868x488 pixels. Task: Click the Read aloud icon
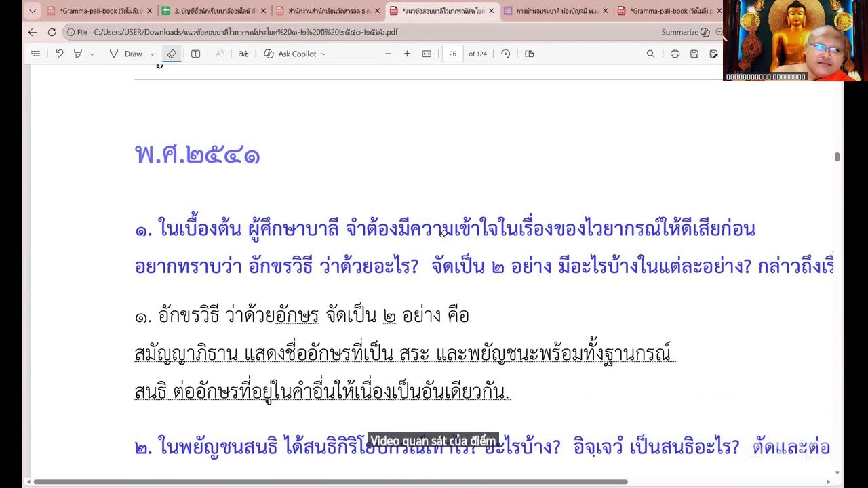tap(220, 54)
